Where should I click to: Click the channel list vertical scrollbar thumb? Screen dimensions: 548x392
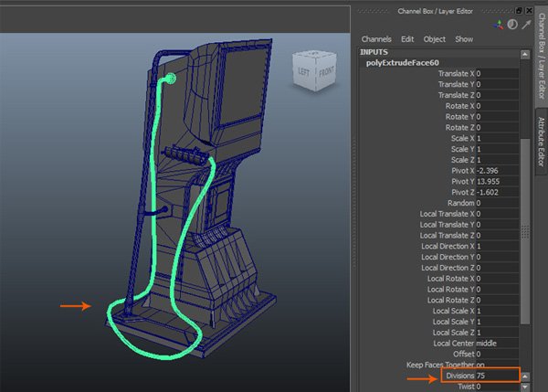(x=524, y=228)
